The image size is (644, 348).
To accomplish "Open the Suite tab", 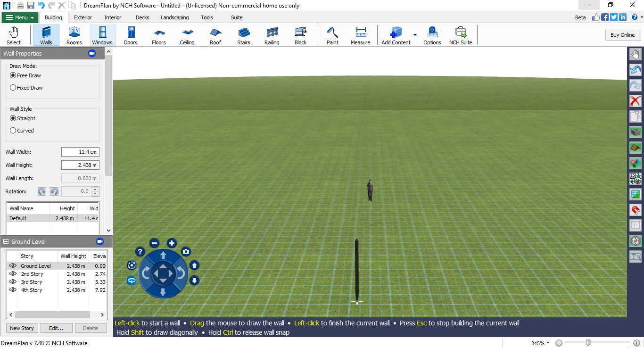I will [x=237, y=17].
